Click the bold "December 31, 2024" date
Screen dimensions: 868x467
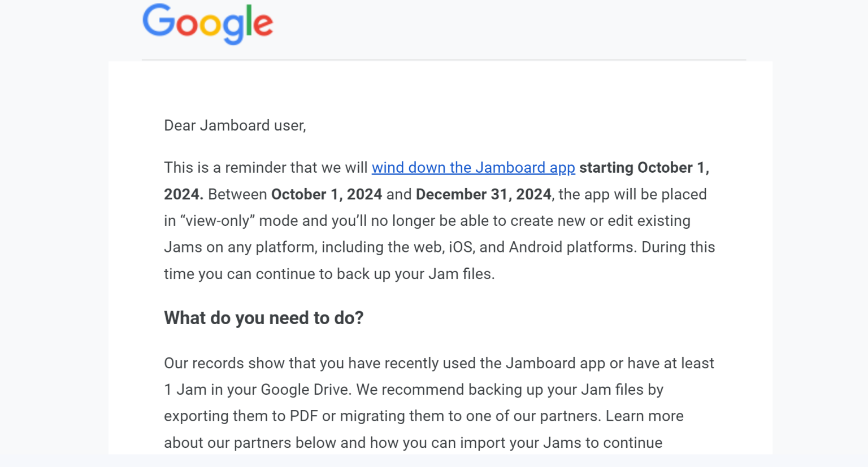point(483,194)
